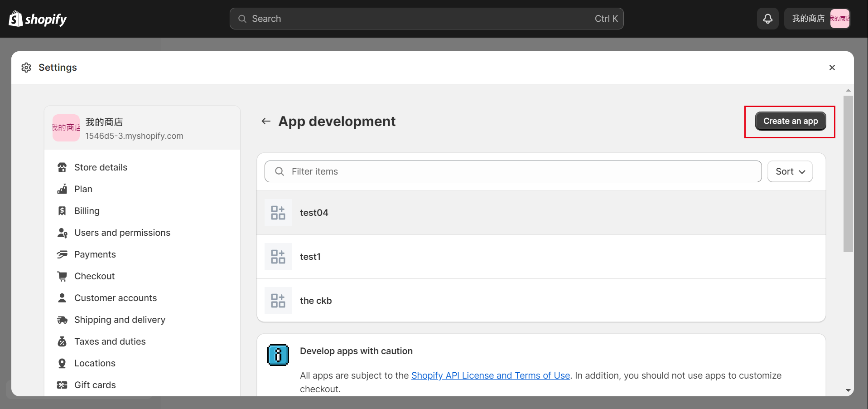Viewport: 868px width, 409px height.
Task: Close the Settings panel with the X
Action: tap(832, 68)
